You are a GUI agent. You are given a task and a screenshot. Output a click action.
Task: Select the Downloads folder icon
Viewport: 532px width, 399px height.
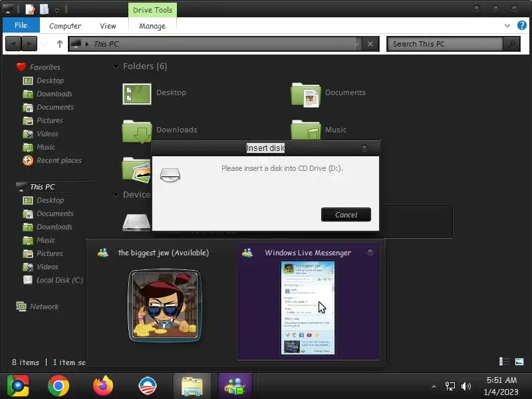[x=137, y=131]
